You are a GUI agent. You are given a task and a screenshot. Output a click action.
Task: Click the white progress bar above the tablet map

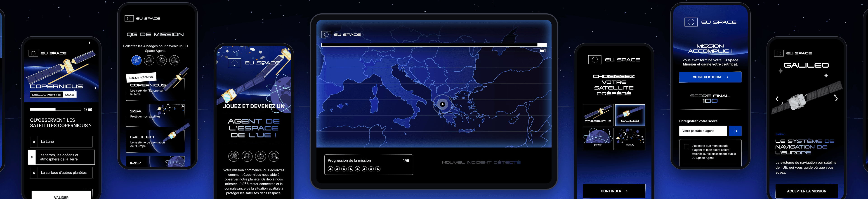pyautogui.click(x=434, y=45)
